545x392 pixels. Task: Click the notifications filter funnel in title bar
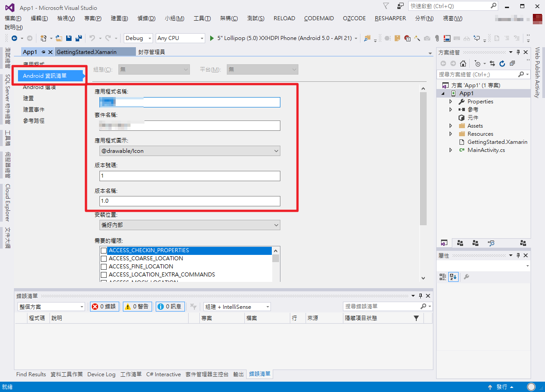pyautogui.click(x=386, y=6)
